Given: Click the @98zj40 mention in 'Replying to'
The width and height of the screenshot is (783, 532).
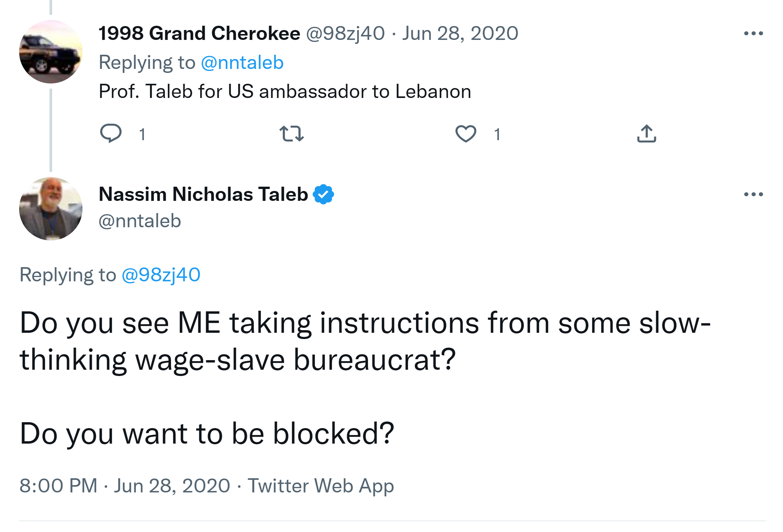Looking at the screenshot, I should [x=161, y=275].
